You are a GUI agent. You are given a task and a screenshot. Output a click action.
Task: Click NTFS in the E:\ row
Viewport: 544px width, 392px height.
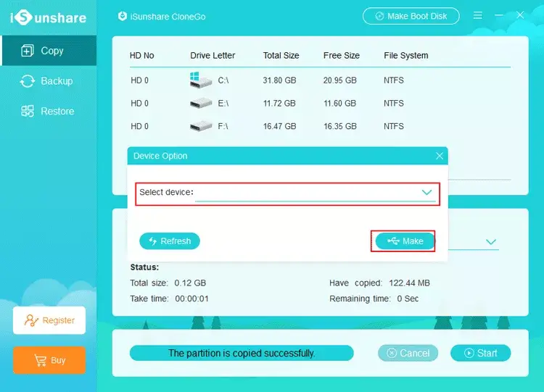(x=394, y=104)
